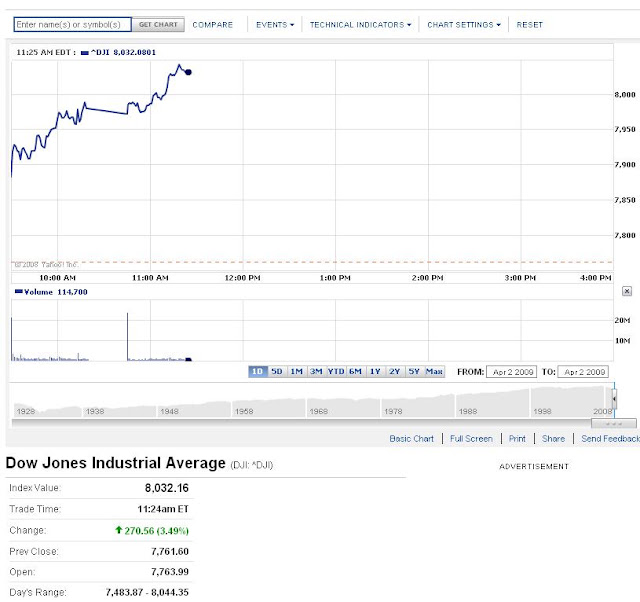This screenshot has width=640, height=602.
Task: Click the Volume legend color swatch
Action: (x=18, y=291)
